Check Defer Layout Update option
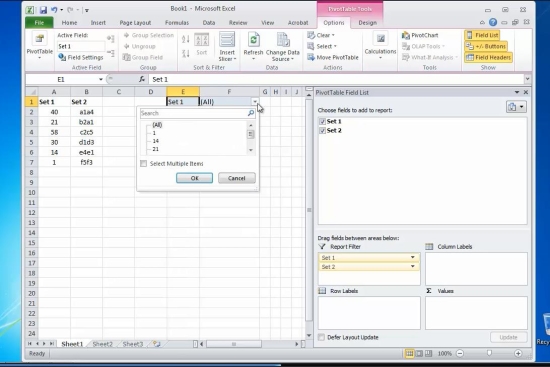The height and width of the screenshot is (367, 550). (x=321, y=337)
